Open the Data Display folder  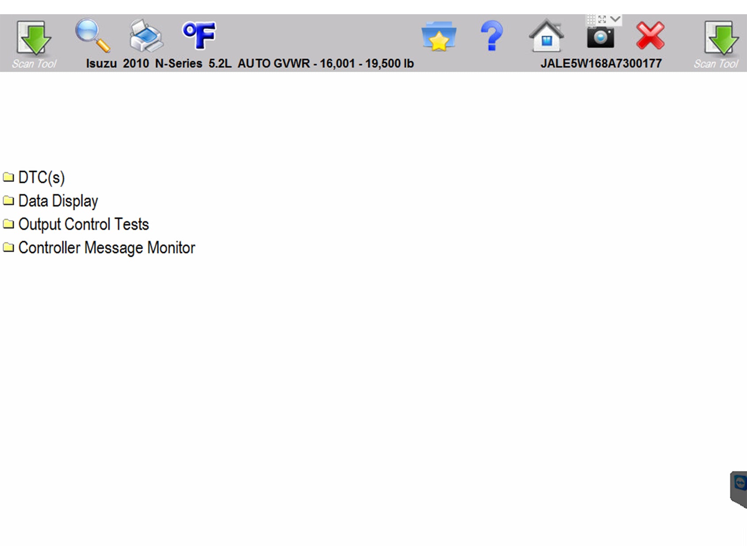tap(58, 201)
